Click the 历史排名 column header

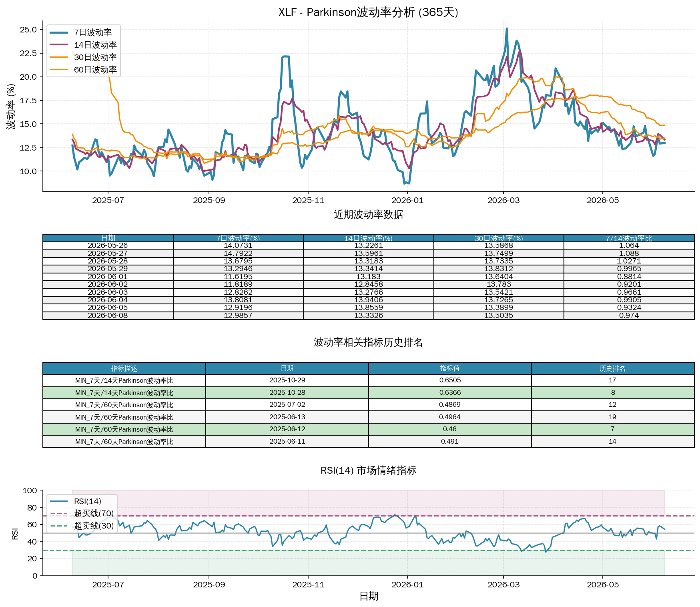613,368
